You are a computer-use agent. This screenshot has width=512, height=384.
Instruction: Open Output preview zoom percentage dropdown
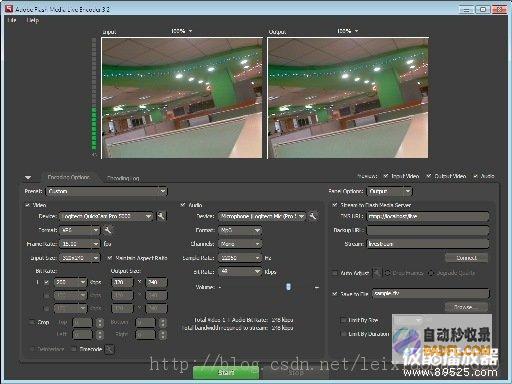tap(348, 31)
